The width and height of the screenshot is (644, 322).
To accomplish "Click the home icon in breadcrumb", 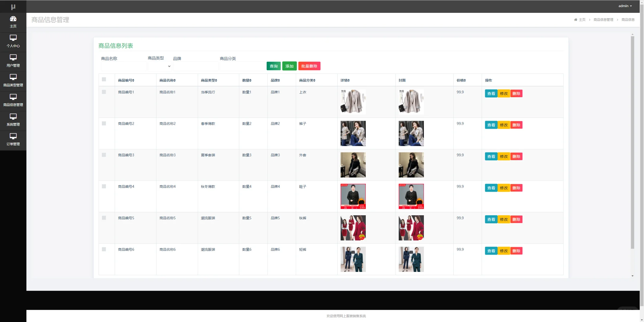I will pyautogui.click(x=575, y=20).
